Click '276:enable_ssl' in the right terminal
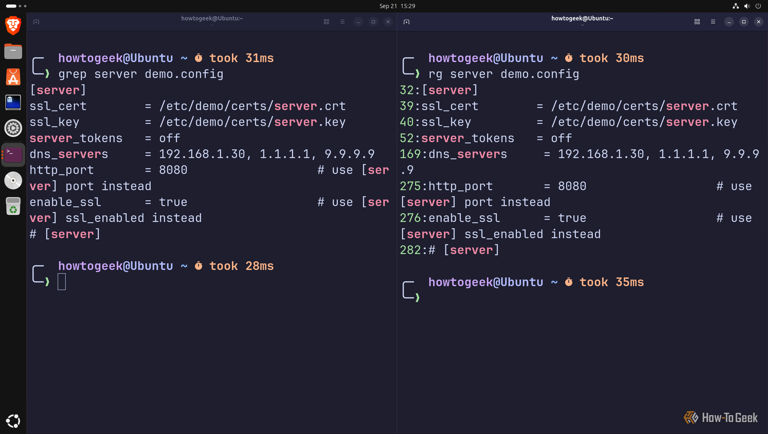This screenshot has height=434, width=768. tap(450, 218)
